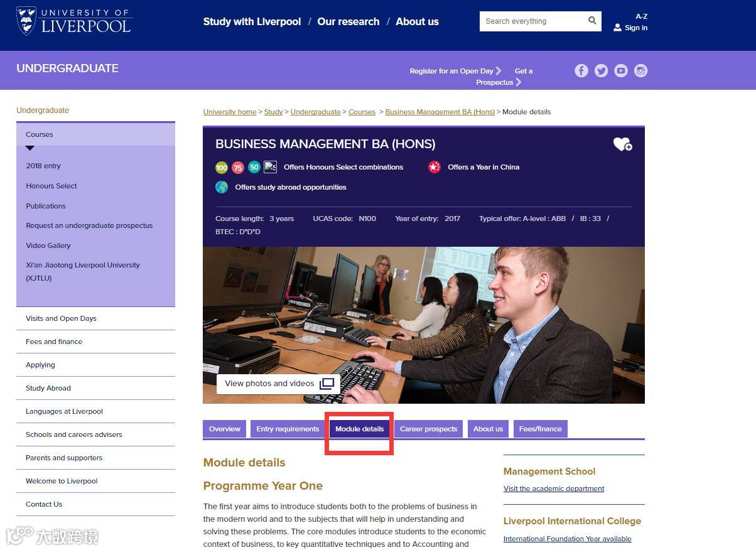Click the broken image icon beside badges
Image resolution: width=756 pixels, height=550 pixels.
270,167
